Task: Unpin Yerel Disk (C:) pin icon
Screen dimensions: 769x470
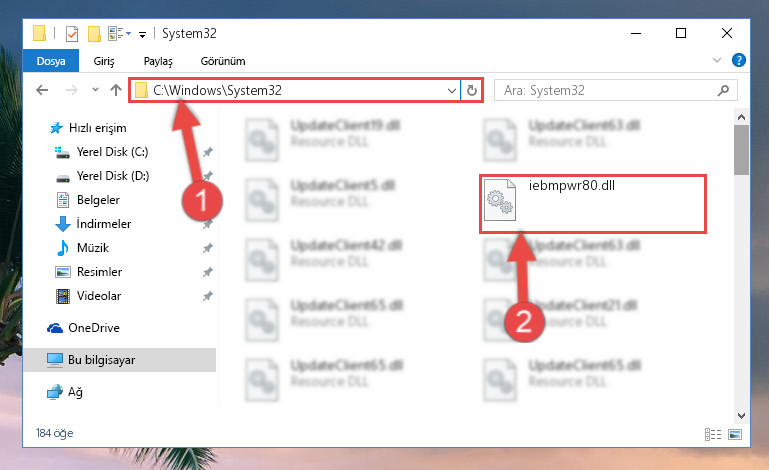Action: click(208, 152)
